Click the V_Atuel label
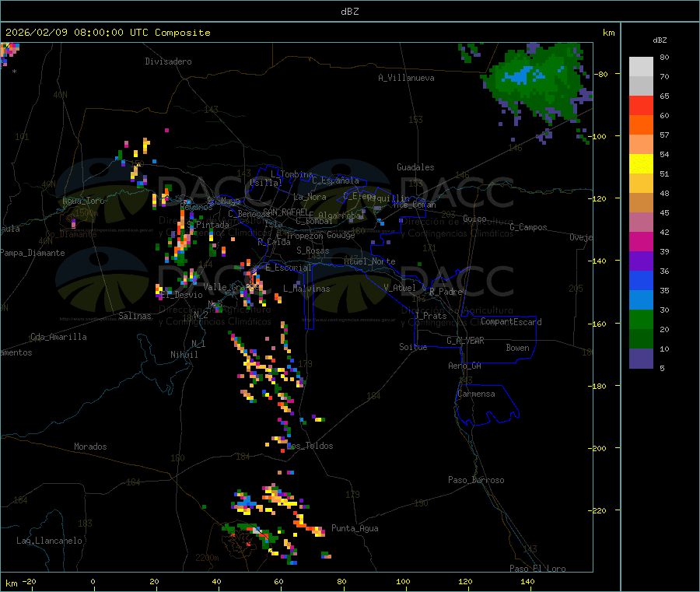700x592 pixels. click(400, 288)
